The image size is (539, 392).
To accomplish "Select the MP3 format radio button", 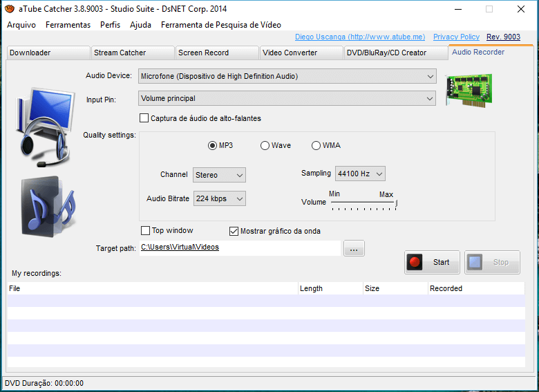I will point(213,146).
